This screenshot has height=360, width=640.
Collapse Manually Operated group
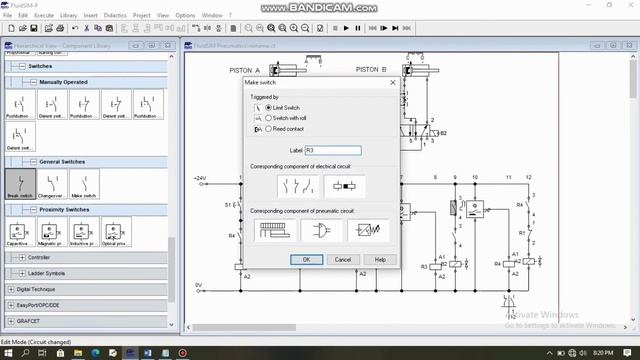(x=33, y=82)
